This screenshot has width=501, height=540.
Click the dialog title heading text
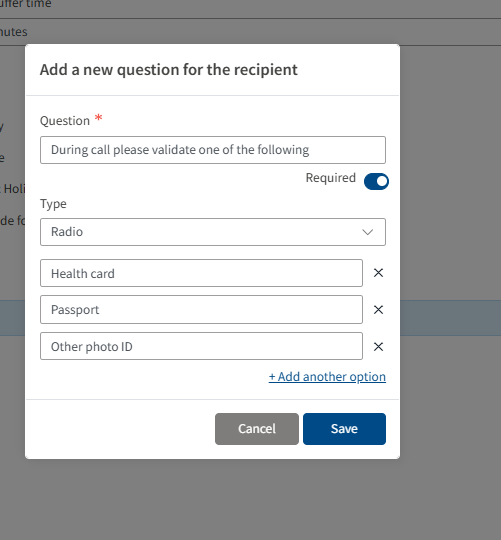click(169, 70)
